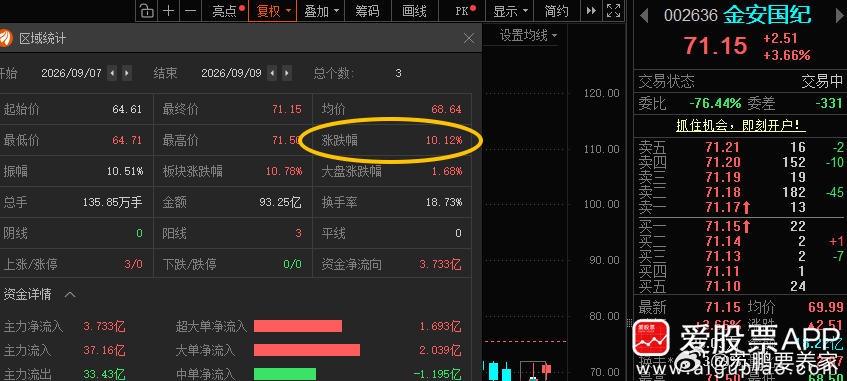Click the 超大单净流入 red bar
The width and height of the screenshot is (847, 381).
point(298,326)
